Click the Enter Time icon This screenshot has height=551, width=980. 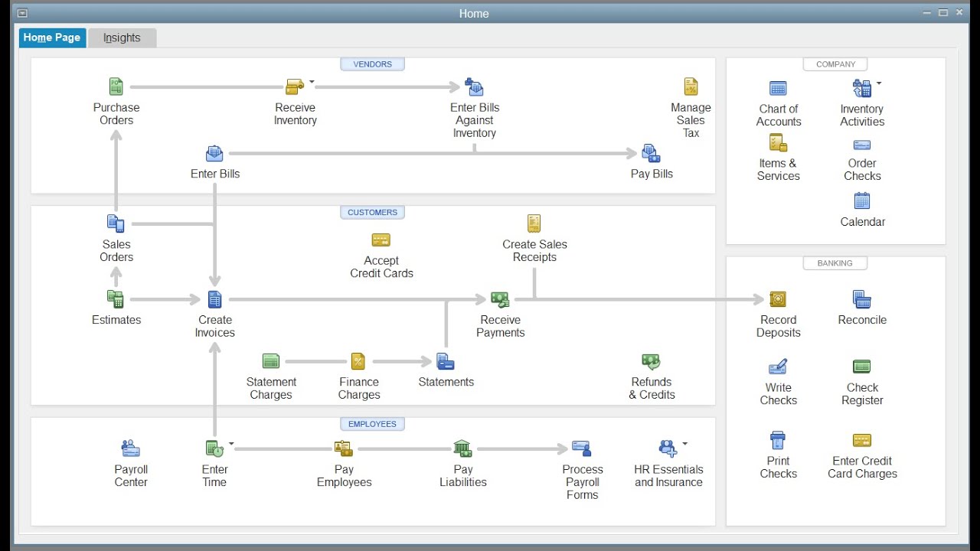[214, 448]
